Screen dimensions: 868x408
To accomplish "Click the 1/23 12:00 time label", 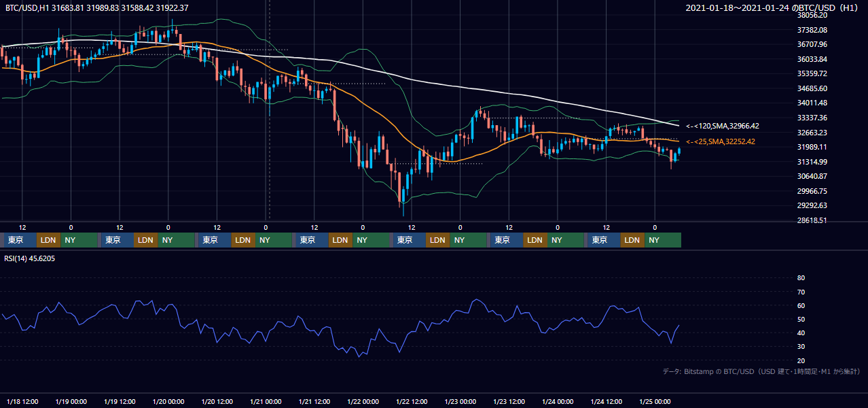I will click(509, 401).
